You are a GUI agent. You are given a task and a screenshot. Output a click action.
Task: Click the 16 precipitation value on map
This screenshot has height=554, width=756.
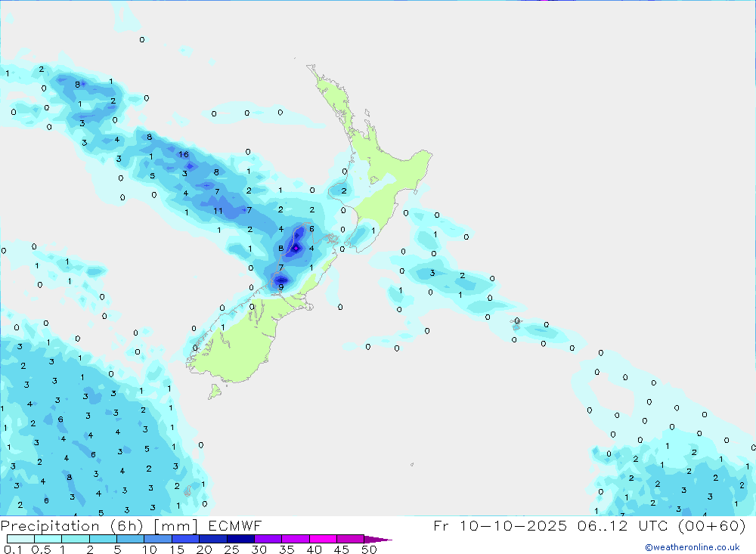point(183,154)
